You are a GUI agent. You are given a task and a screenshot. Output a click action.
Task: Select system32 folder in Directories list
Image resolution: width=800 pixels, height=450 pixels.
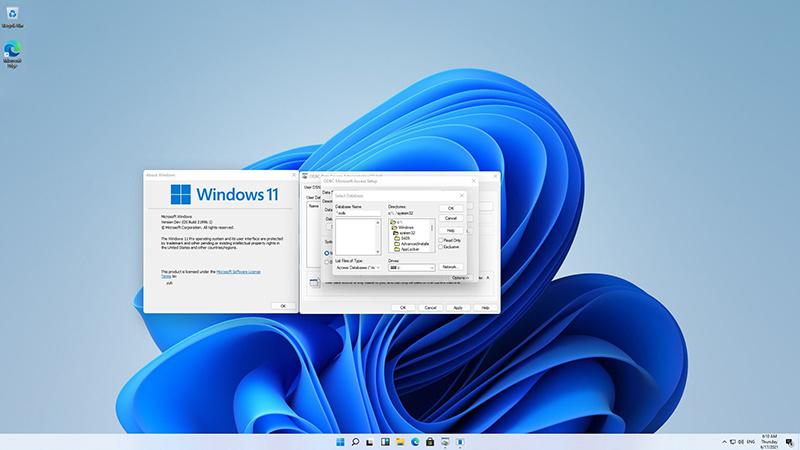405,233
